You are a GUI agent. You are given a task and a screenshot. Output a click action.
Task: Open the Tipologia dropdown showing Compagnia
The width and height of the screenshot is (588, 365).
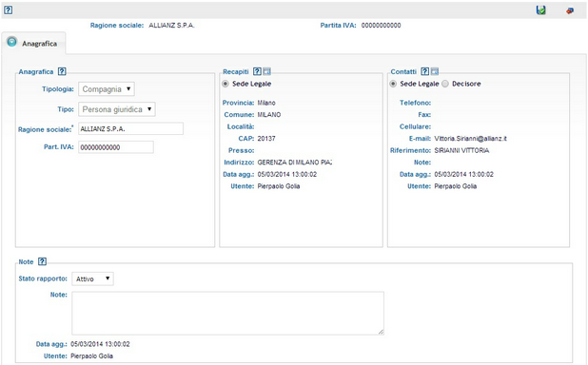point(107,89)
